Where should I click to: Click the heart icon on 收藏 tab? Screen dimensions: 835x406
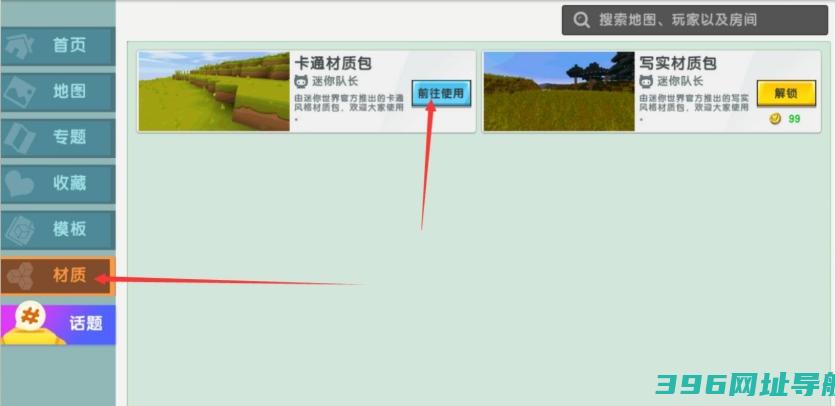click(20, 185)
